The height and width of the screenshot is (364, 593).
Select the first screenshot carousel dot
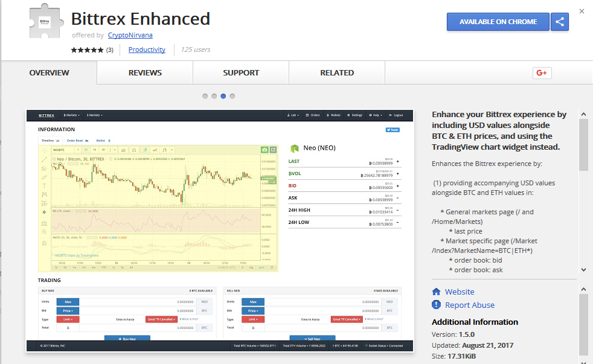[x=205, y=96]
